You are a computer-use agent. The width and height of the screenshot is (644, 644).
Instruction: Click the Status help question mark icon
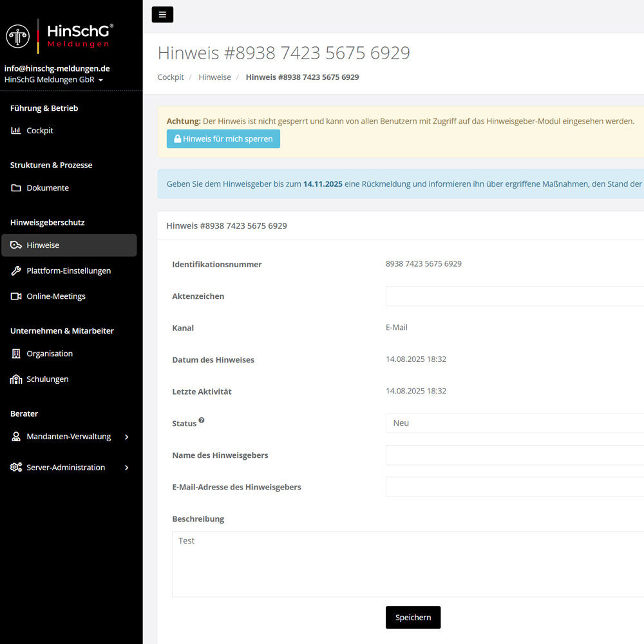pyautogui.click(x=202, y=421)
